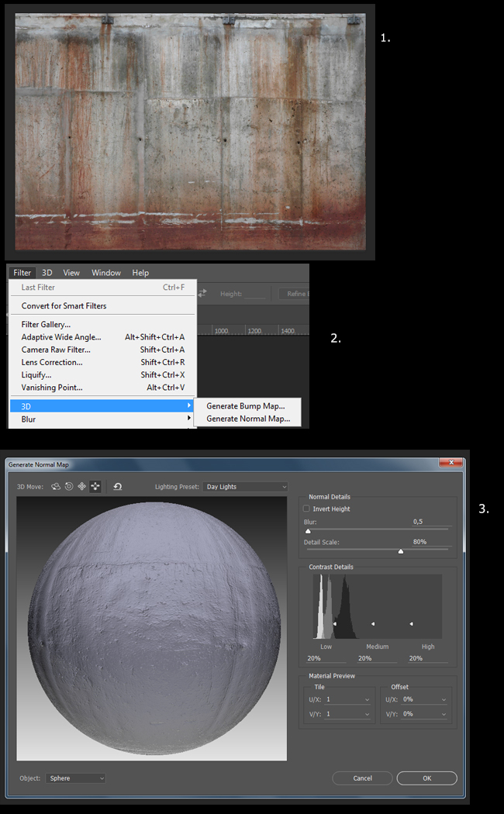This screenshot has width=504, height=814.
Task: Select the pan 3D camera icon
Action: coord(81,487)
